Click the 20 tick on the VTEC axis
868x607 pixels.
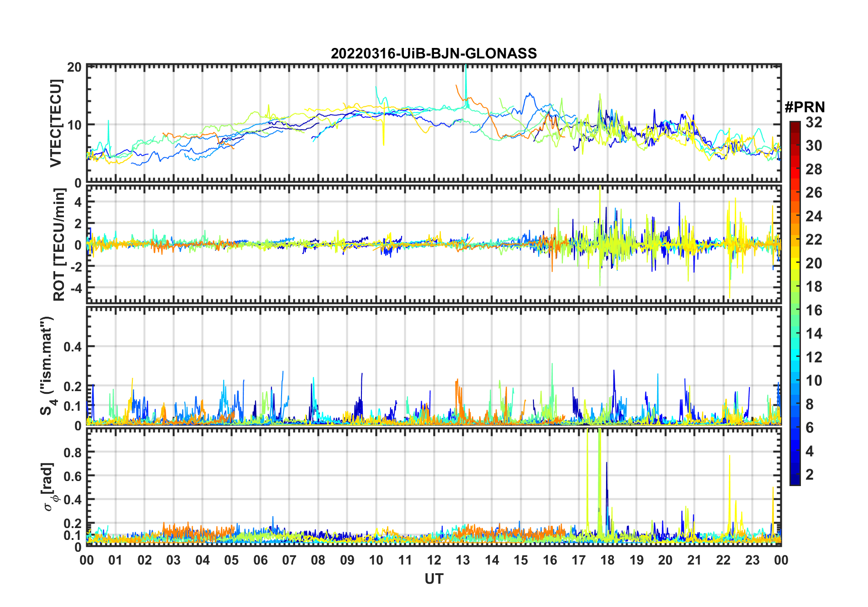point(74,67)
